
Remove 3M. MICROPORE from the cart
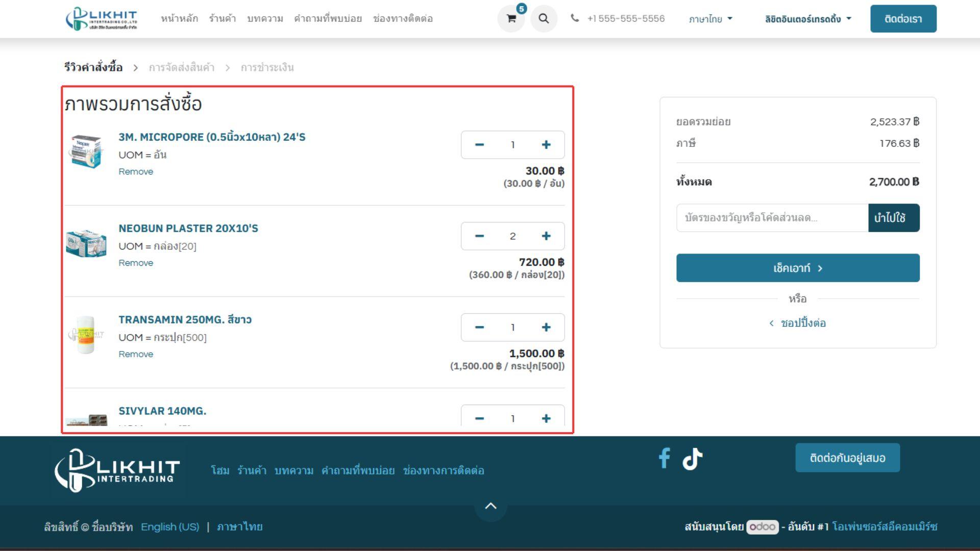pyautogui.click(x=136, y=172)
